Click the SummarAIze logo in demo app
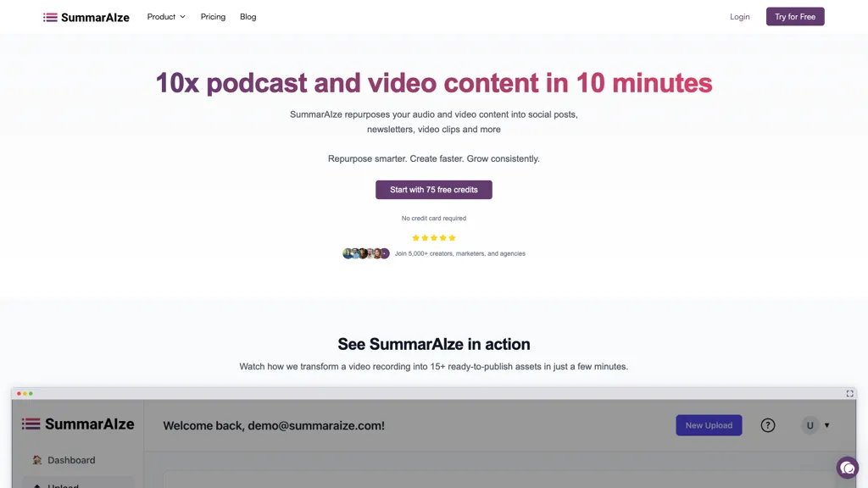868x488 pixels. pyautogui.click(x=78, y=424)
